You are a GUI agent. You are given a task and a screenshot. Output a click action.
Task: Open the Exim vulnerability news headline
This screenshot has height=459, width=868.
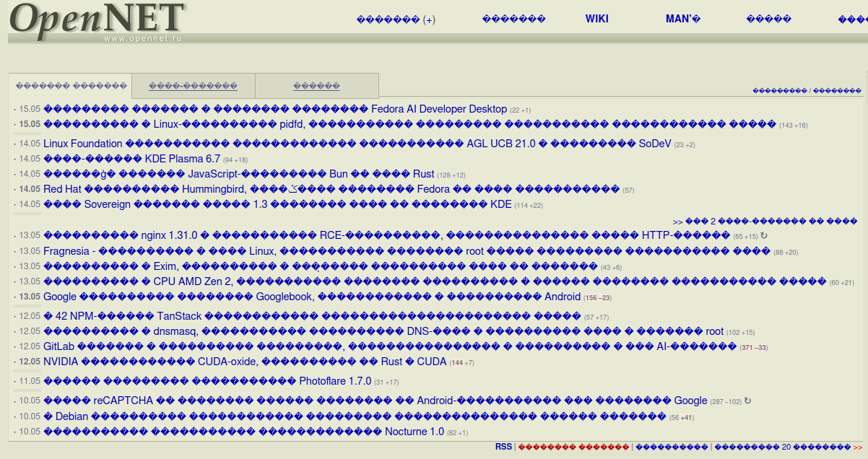(x=321, y=266)
